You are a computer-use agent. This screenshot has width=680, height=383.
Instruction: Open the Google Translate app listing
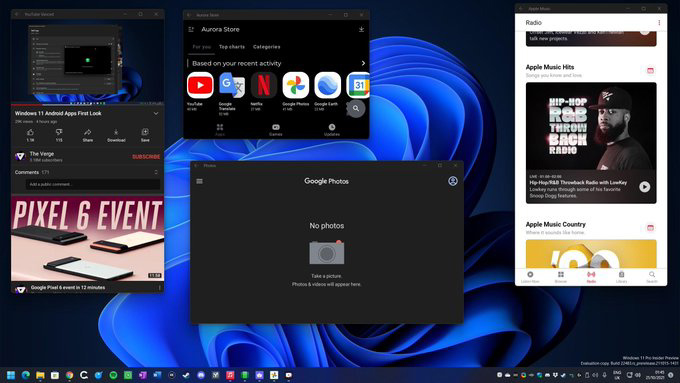[x=232, y=85]
